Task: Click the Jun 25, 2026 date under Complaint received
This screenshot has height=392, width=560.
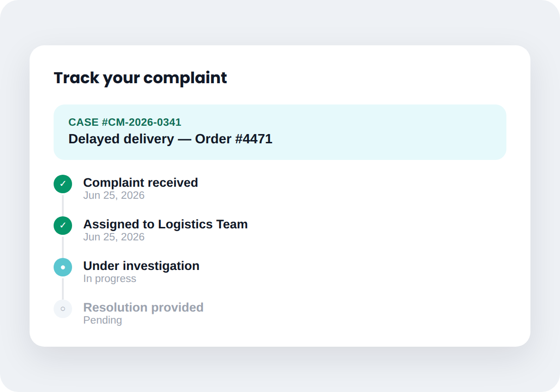Action: [x=114, y=195]
